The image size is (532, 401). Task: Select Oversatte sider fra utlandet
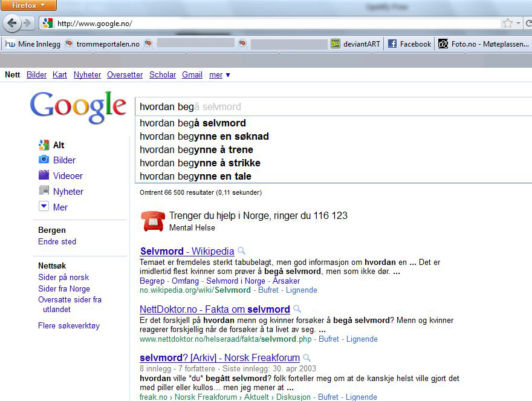pos(70,305)
